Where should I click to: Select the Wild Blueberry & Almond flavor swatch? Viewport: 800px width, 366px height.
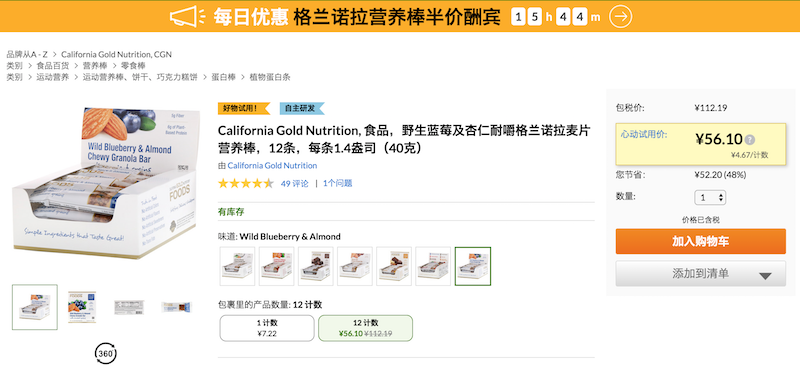472,266
